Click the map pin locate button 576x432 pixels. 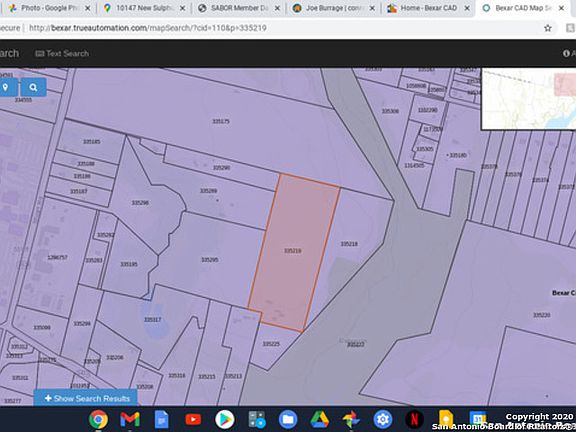[x=6, y=87]
